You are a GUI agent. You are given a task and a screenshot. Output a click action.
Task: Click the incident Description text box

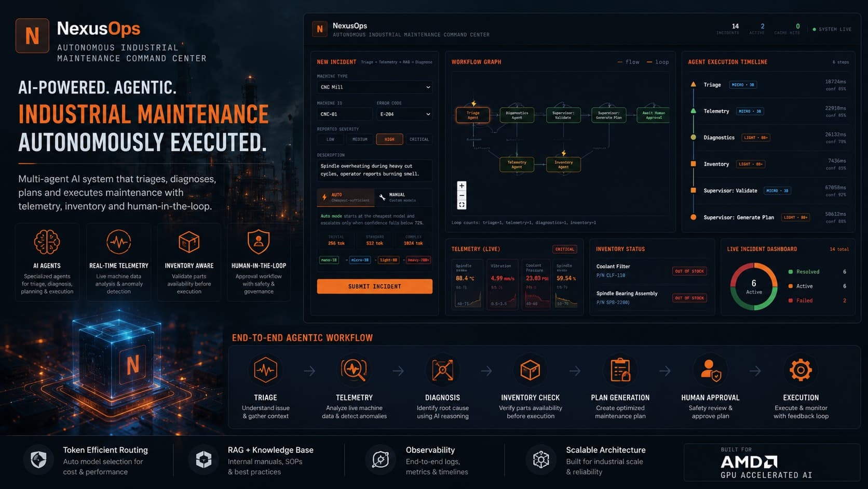point(374,170)
